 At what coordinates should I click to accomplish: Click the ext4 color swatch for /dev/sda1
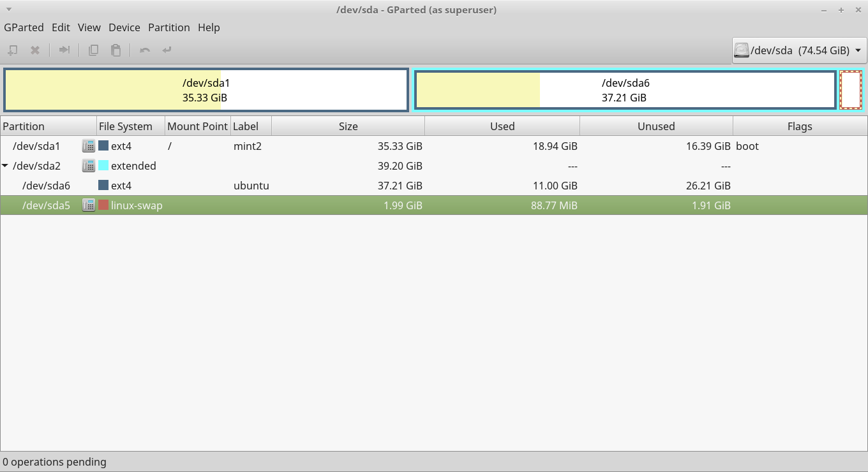point(103,146)
